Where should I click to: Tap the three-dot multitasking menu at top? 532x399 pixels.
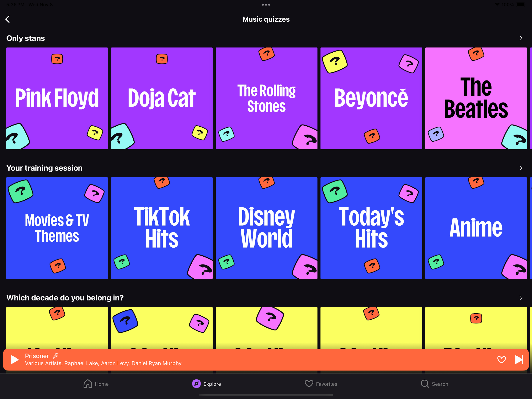click(266, 5)
